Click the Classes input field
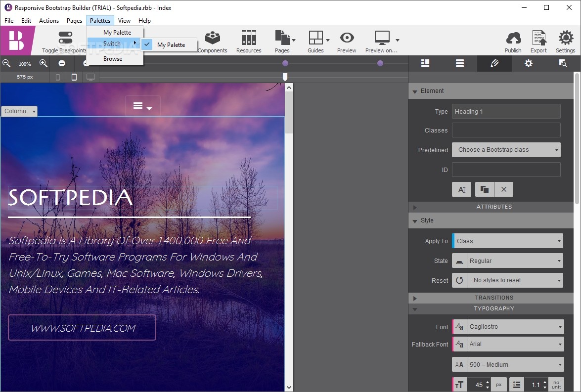This screenshot has width=581, height=392. pyautogui.click(x=506, y=131)
